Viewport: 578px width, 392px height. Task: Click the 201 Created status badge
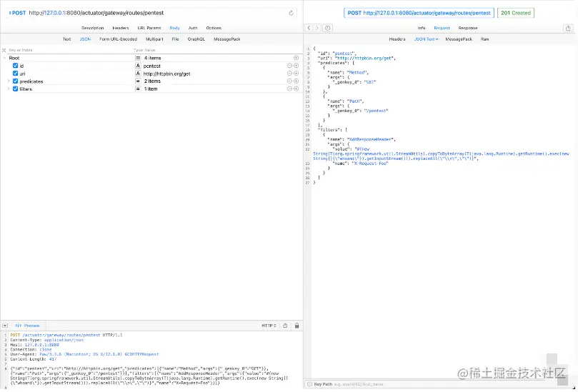[x=516, y=13]
